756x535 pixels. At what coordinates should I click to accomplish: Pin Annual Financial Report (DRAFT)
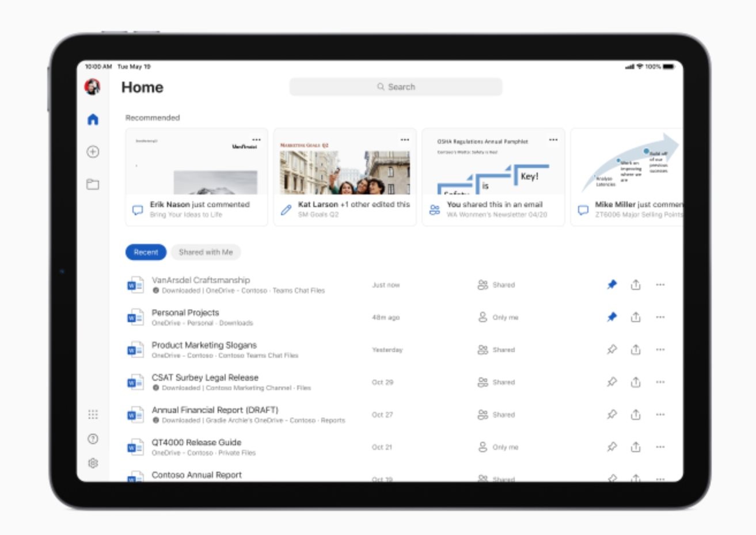[612, 414]
